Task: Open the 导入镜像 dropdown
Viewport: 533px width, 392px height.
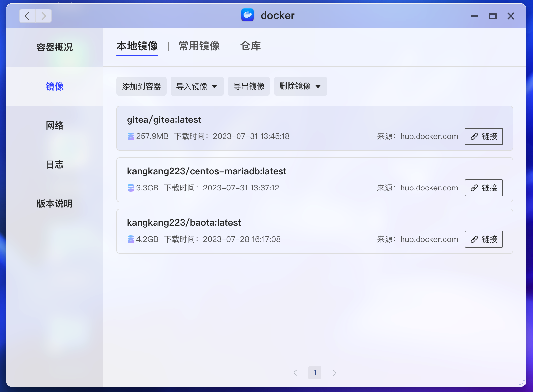Action: 197,86
